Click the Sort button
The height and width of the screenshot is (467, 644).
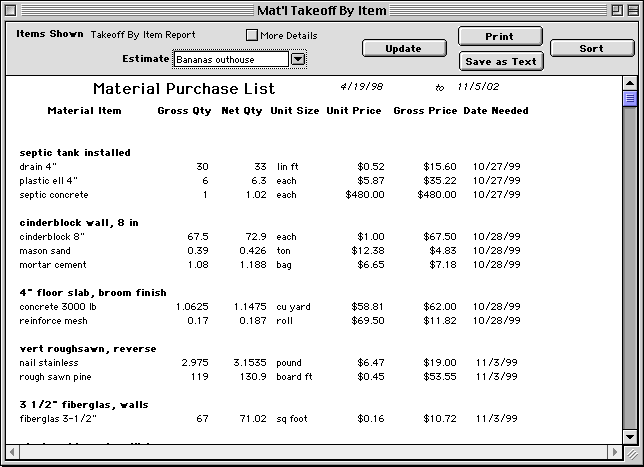pyautogui.click(x=591, y=48)
